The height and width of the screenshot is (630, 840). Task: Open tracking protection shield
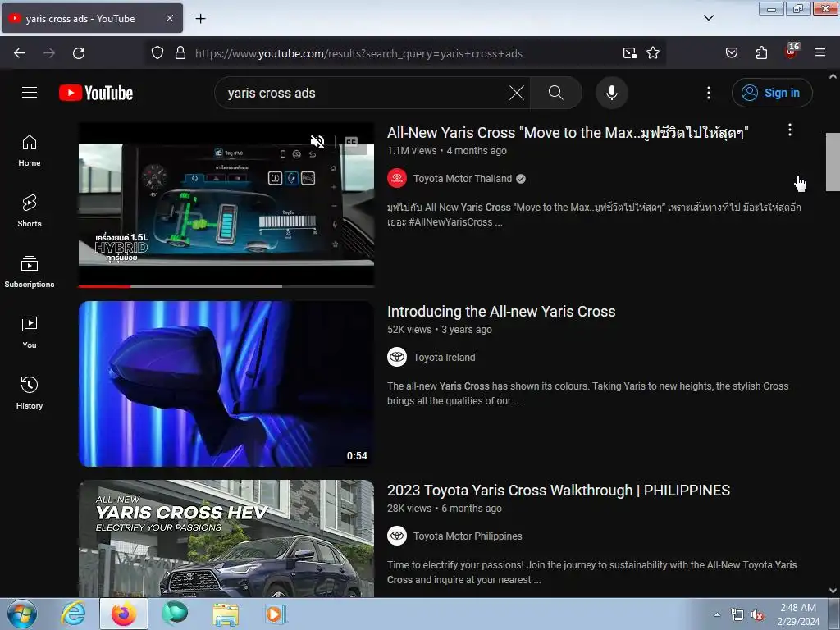click(x=157, y=53)
